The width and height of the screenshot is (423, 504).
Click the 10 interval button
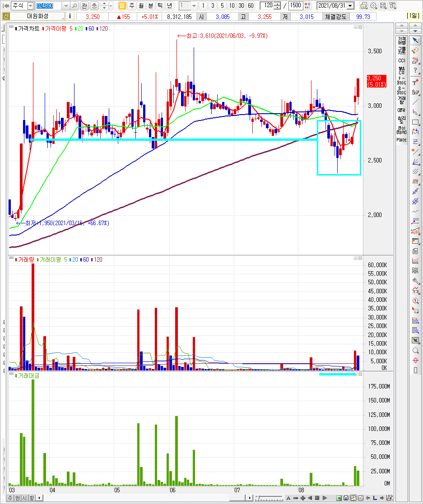pos(232,5)
